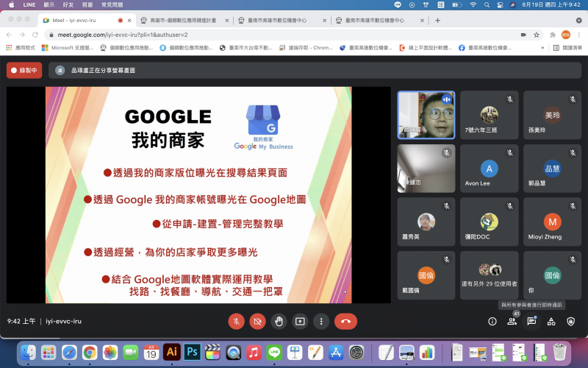Image resolution: width=588 pixels, height=368 pixels.
Task: Select the speaking presenter's video tile
Action: tap(426, 115)
